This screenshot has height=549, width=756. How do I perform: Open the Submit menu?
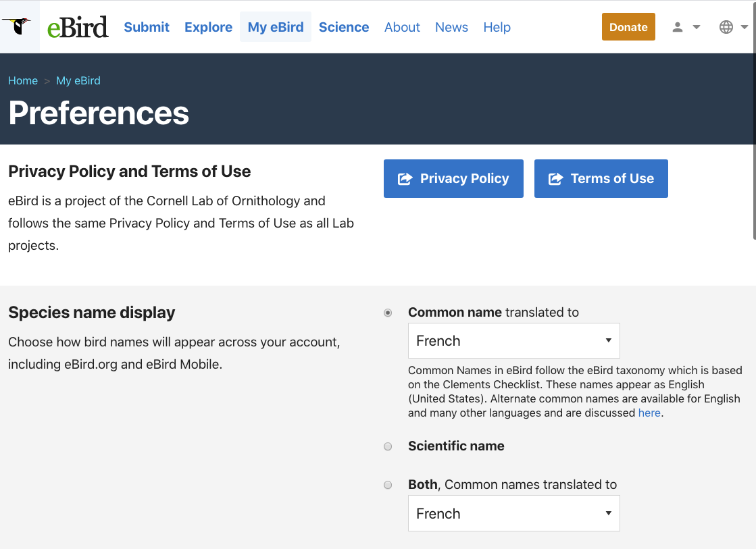click(x=147, y=27)
